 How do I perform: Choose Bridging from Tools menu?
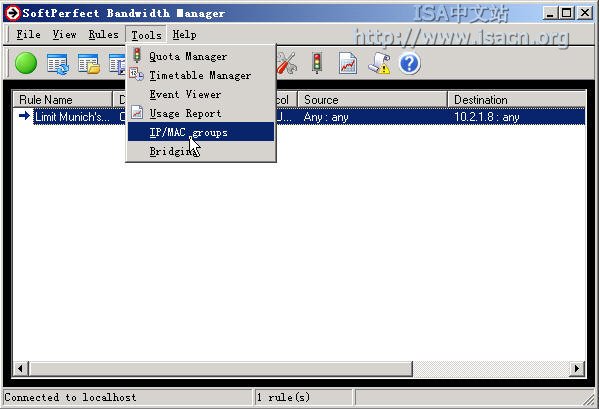pyautogui.click(x=201, y=151)
